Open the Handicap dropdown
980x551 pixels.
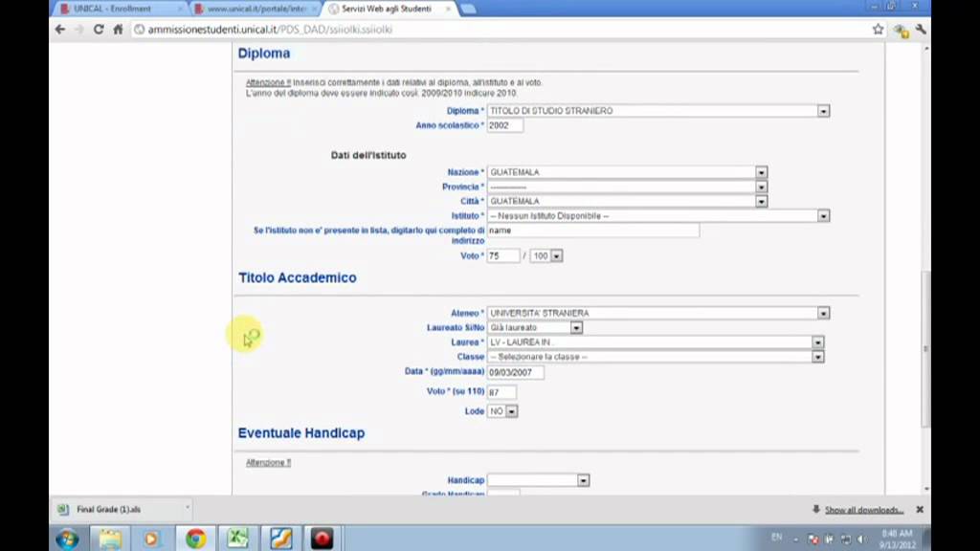tap(538, 480)
